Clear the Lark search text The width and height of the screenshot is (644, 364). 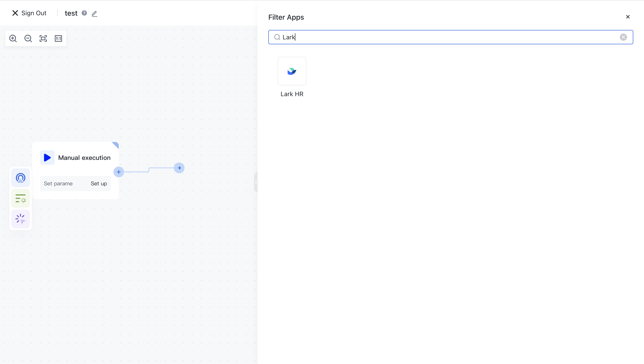[623, 37]
